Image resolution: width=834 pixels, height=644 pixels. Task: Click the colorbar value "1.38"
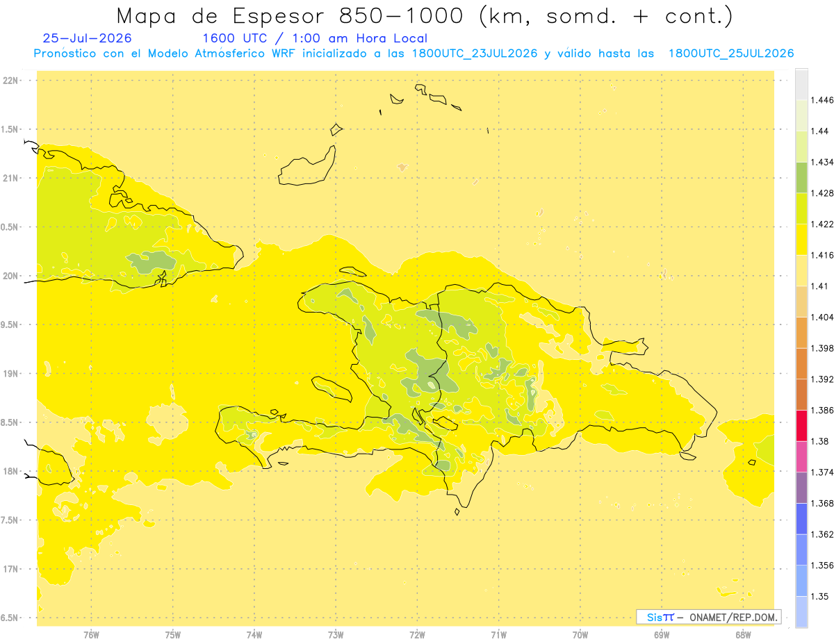click(x=819, y=441)
